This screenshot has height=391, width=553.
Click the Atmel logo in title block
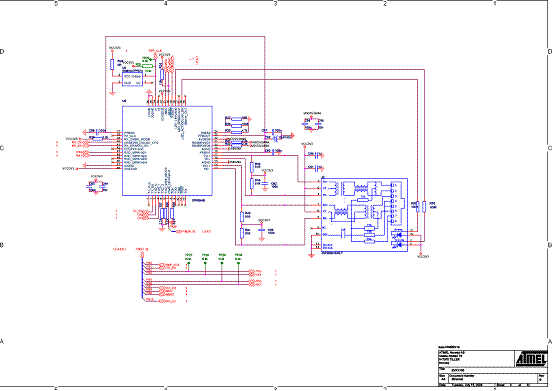click(531, 359)
